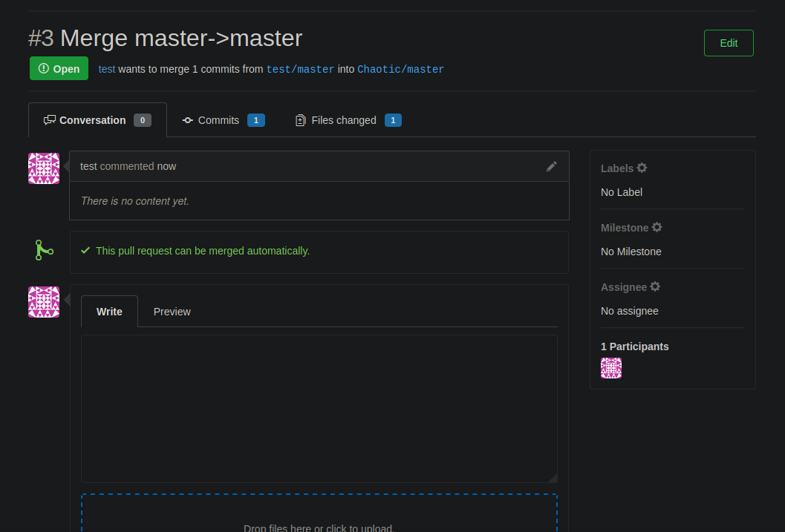Click the pencil edit comment icon
785x532 pixels.
click(551, 166)
